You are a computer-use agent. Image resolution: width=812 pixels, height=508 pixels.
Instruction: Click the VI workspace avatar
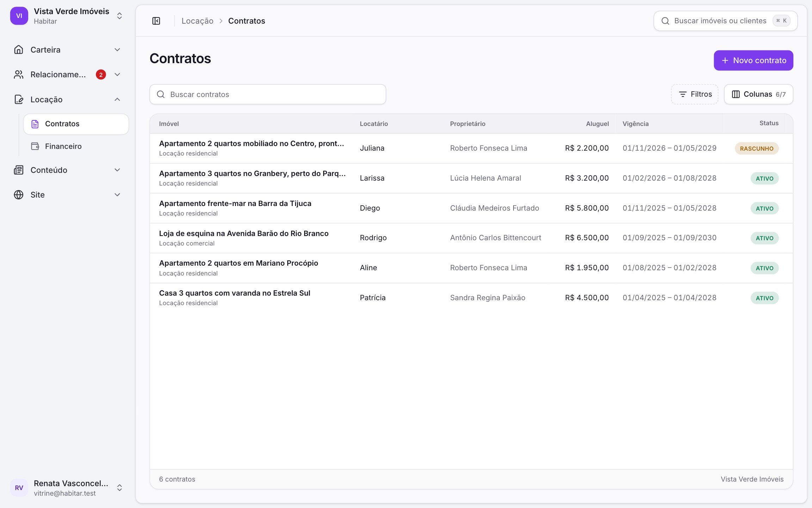click(x=19, y=16)
